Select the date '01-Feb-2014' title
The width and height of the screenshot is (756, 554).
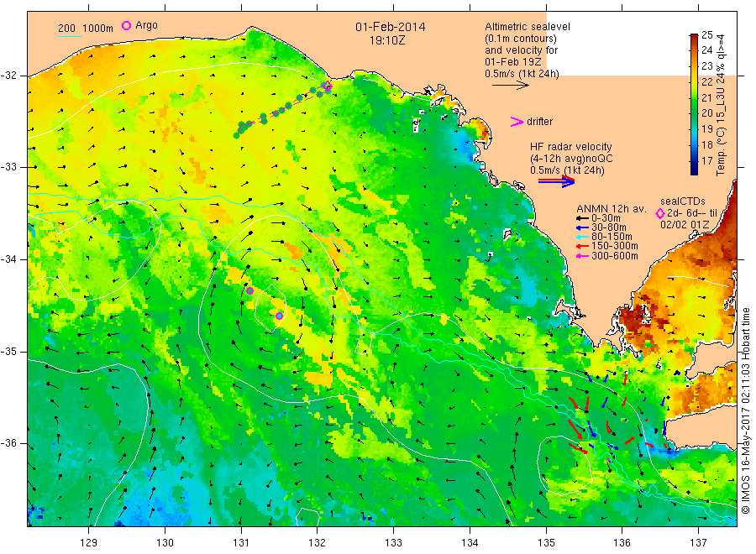pyautogui.click(x=391, y=27)
